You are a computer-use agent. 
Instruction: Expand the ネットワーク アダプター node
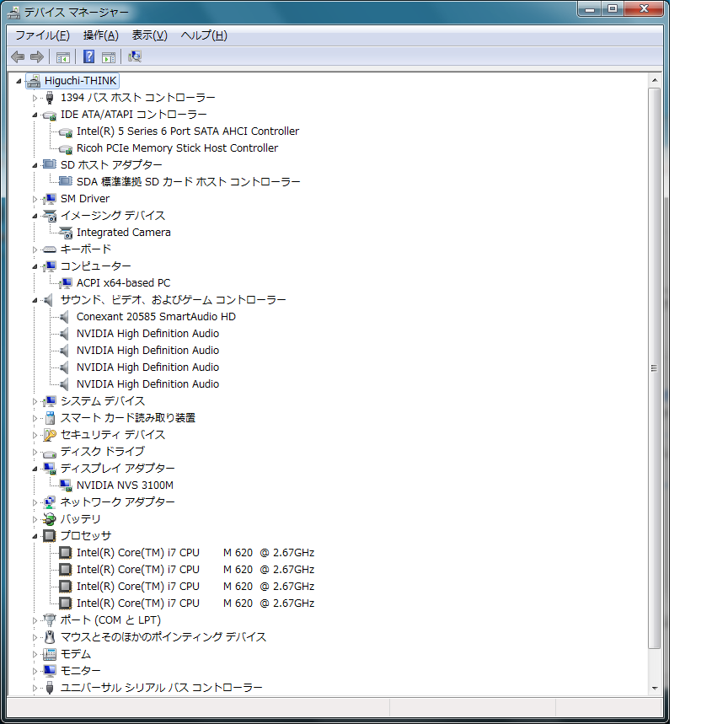coord(35,502)
